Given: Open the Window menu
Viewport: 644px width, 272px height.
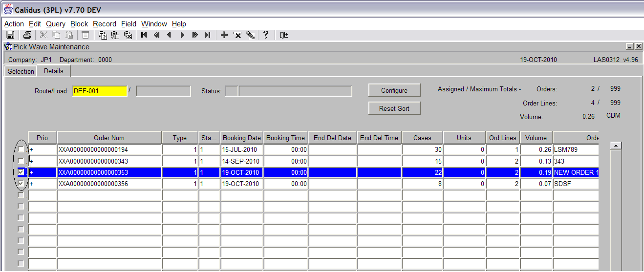Looking at the screenshot, I should click(x=154, y=23).
